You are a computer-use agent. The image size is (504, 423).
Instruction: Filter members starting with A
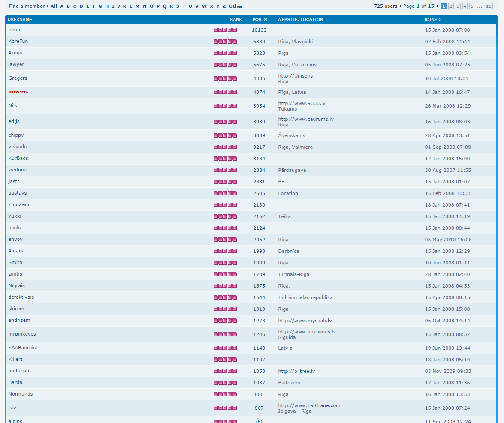(62, 6)
